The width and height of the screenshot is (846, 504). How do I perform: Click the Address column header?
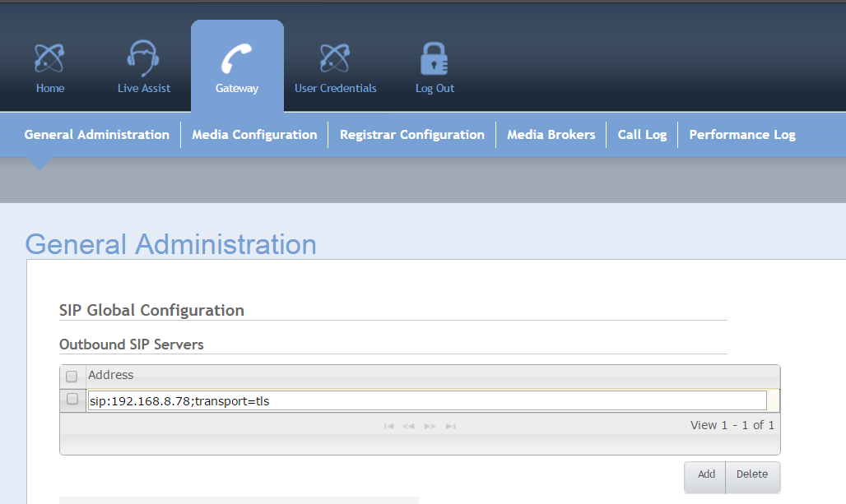pos(433,375)
